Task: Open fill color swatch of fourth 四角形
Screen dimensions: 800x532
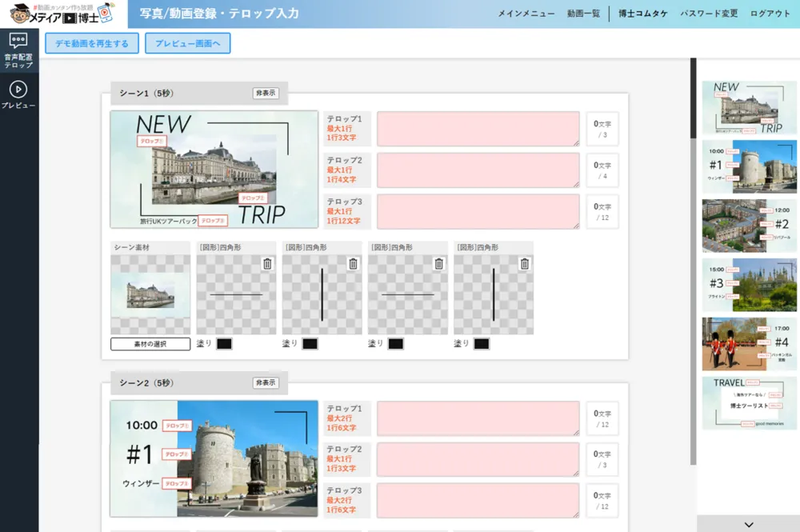Action: [x=481, y=344]
